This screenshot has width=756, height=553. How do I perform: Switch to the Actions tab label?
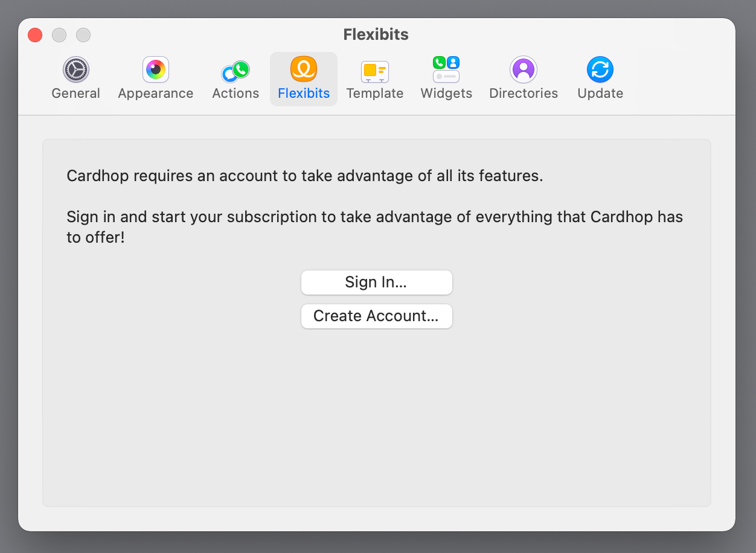(235, 94)
